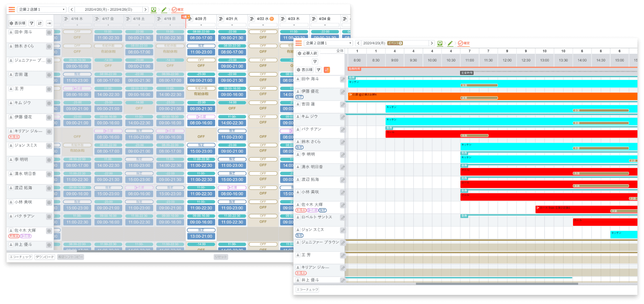Image resolution: width=644 pixels, height=304 pixels.
Task: Select 鈴木 さくら shift 11:00-23:00 on 4/20
Action: [201, 52]
